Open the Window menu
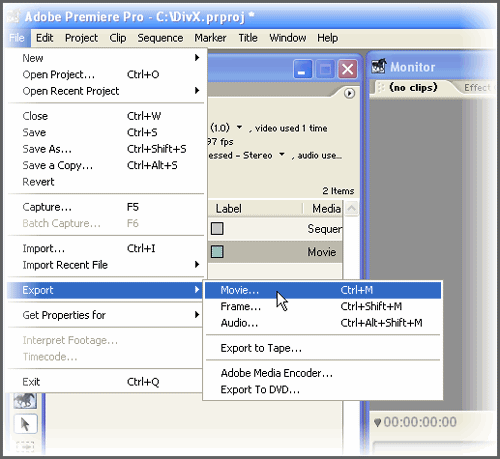Image resolution: width=500 pixels, height=459 pixels. pos(288,38)
